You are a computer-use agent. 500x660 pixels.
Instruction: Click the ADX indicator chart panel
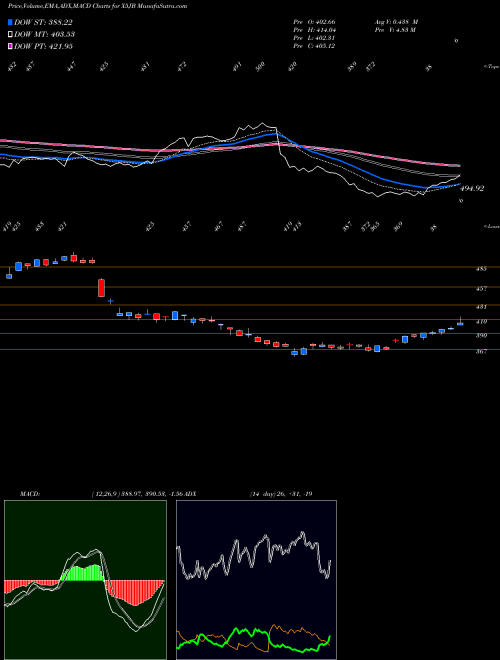coord(256,580)
